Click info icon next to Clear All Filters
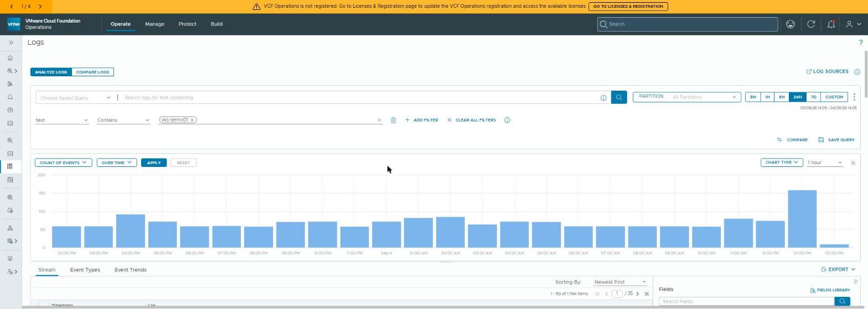This screenshot has height=309, width=868. [x=507, y=120]
